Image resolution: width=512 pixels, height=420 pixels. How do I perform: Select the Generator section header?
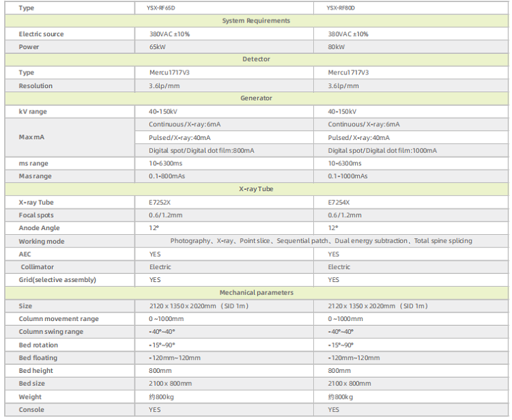[256, 98]
